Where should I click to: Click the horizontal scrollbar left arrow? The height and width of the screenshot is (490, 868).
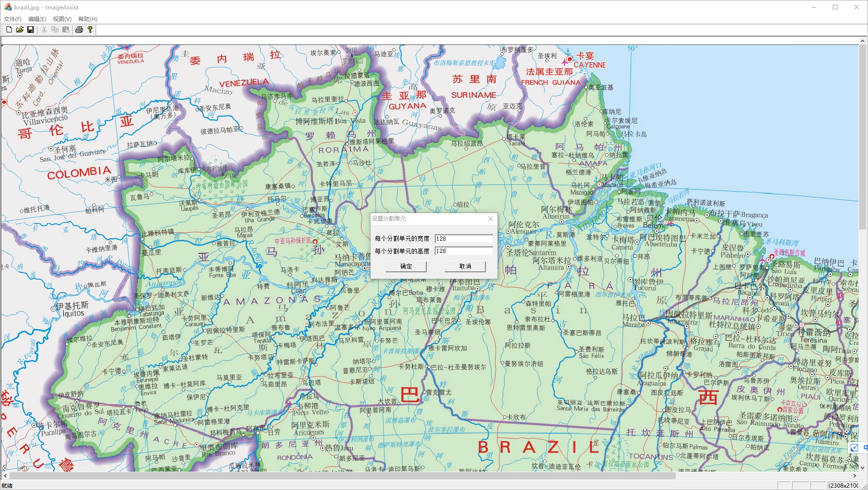[x=5, y=475]
